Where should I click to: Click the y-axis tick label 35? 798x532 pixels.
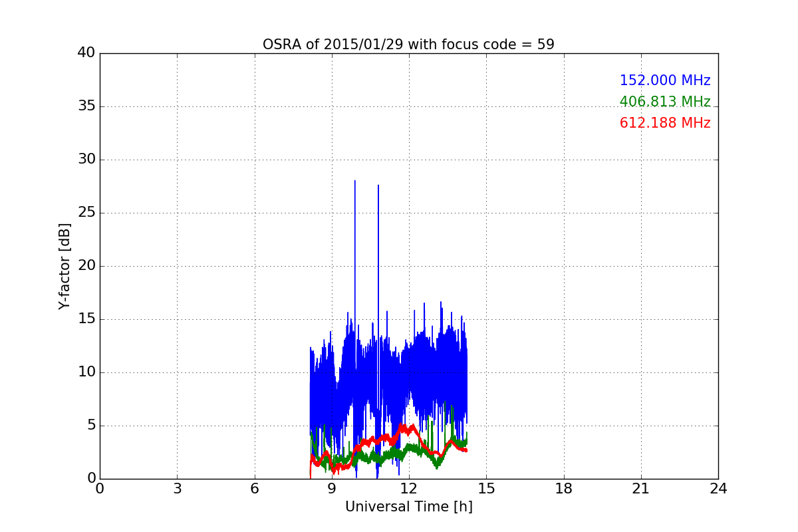tap(86, 106)
